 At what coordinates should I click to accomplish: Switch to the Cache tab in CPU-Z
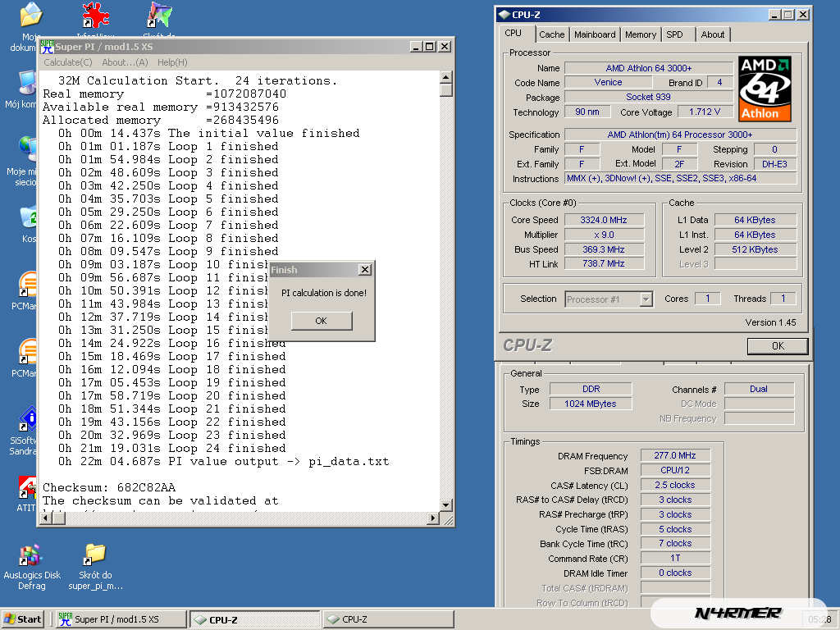(x=552, y=34)
